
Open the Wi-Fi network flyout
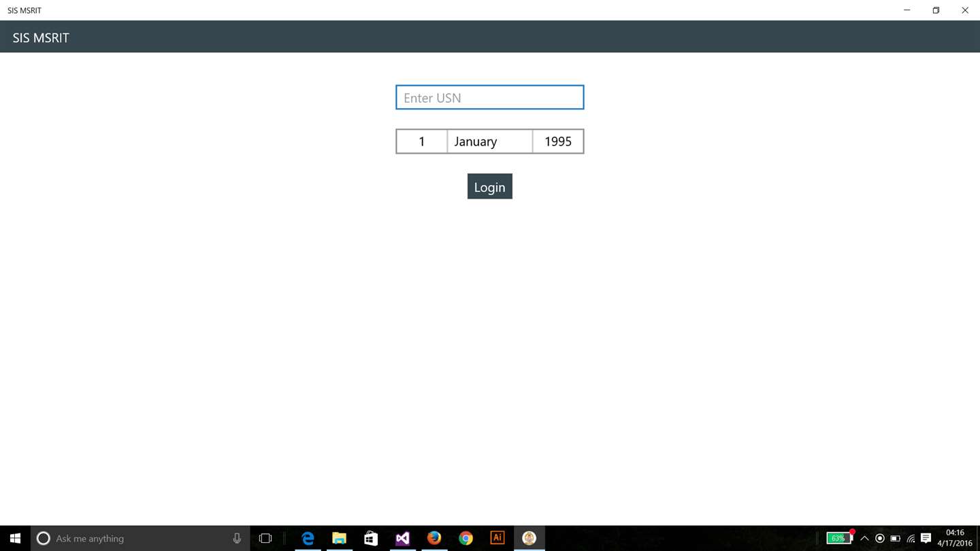click(x=911, y=538)
